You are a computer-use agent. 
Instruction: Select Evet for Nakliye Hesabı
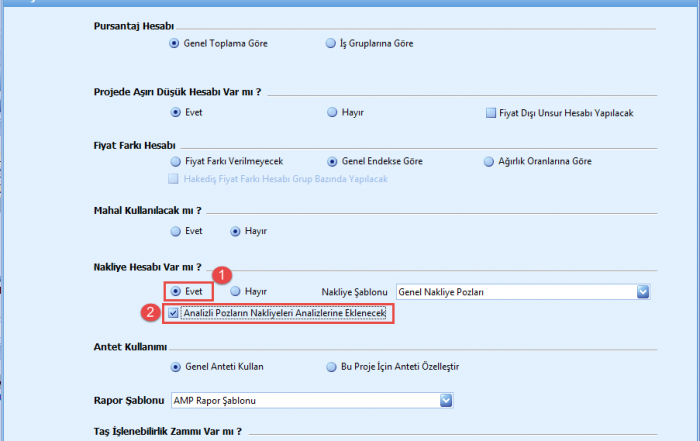click(x=176, y=291)
